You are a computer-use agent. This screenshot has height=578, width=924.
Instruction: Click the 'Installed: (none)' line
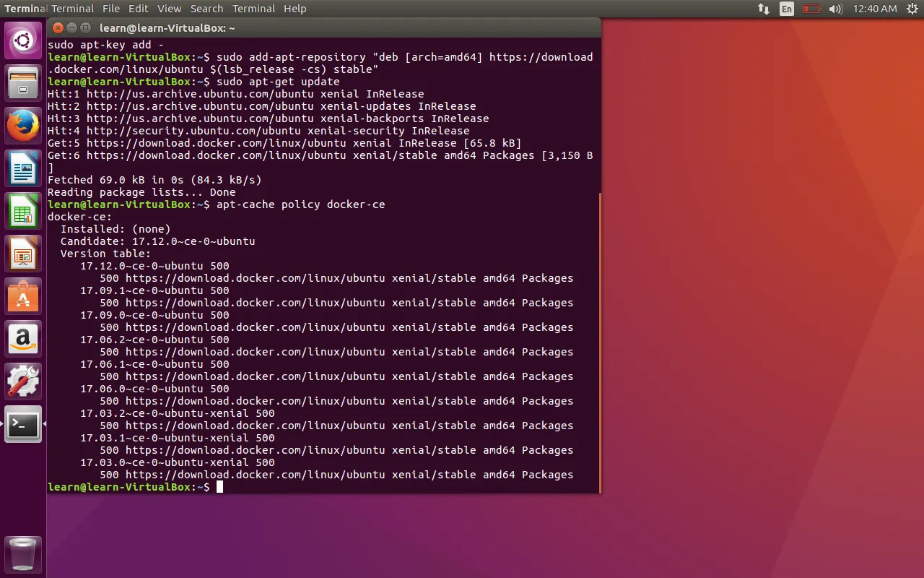(x=115, y=229)
